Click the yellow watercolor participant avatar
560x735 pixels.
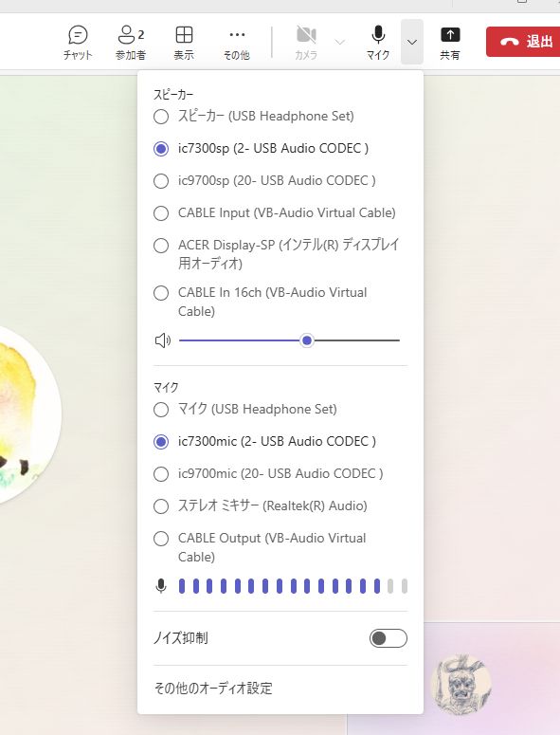point(28,414)
